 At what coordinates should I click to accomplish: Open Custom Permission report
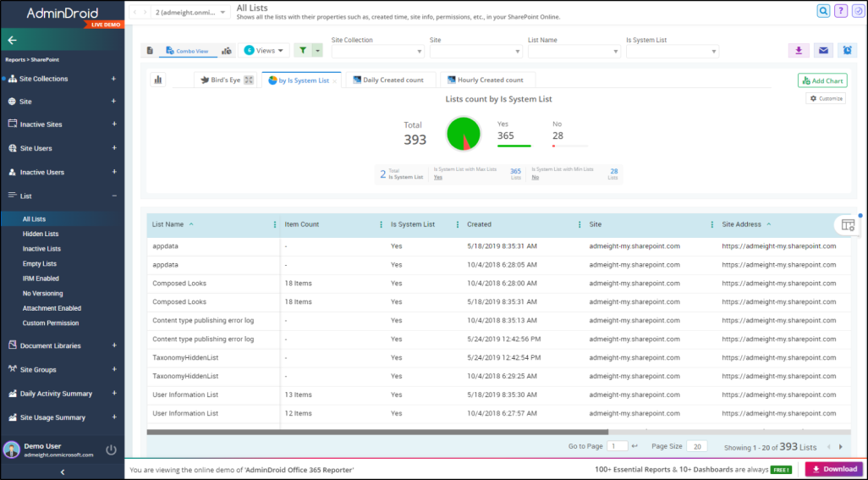tap(51, 323)
